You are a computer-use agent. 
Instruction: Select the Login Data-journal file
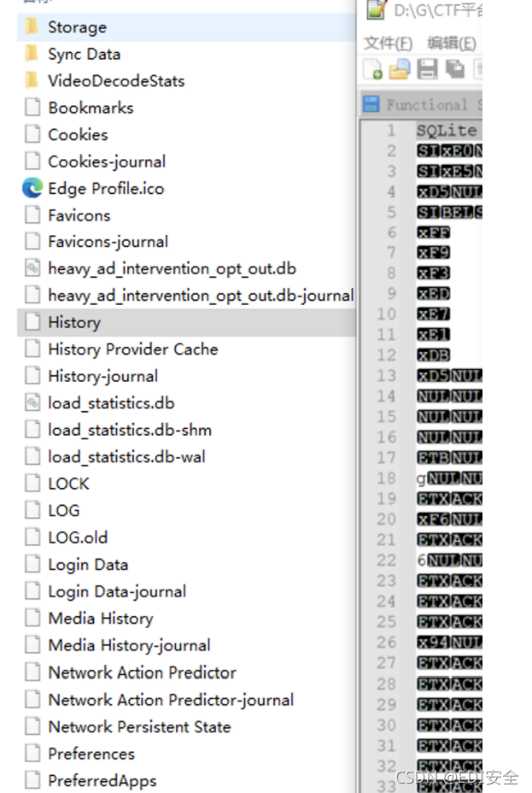click(117, 591)
